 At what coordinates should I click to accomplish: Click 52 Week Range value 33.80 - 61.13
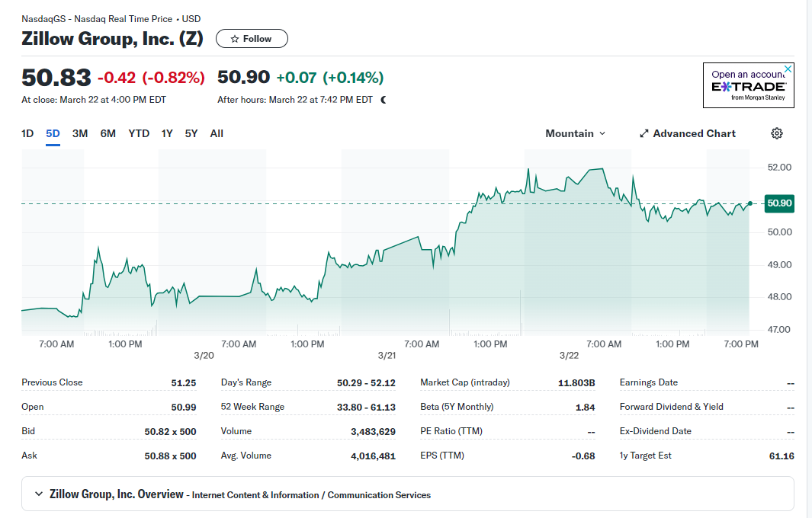[x=366, y=408]
